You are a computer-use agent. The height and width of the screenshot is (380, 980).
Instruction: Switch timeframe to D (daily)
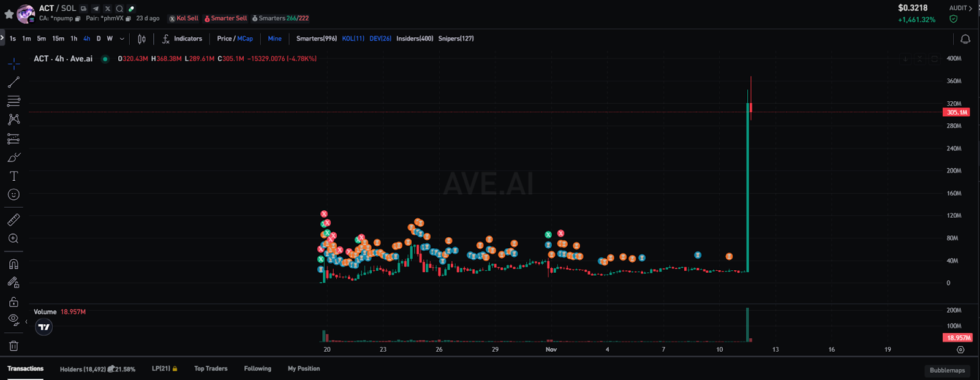99,39
